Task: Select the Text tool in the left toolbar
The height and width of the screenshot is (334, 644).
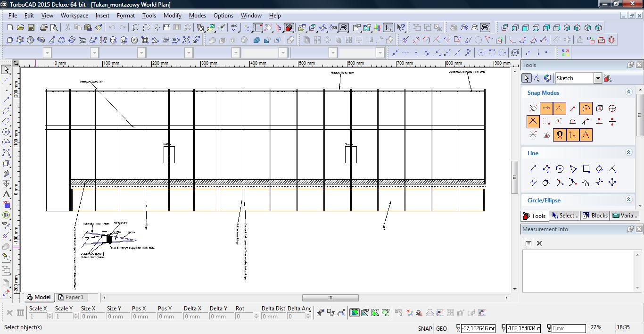Action: click(6, 194)
